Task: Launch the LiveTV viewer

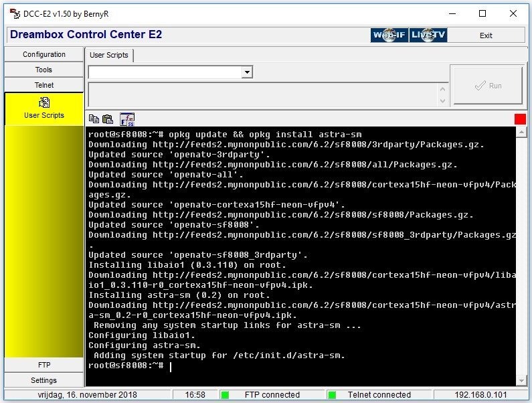Action: coord(428,35)
